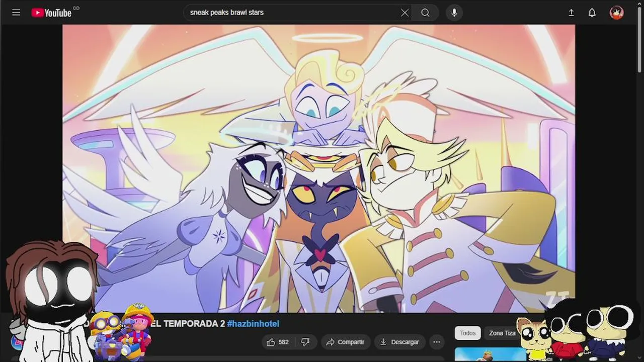The image size is (644, 362).
Task: Click the video player frame
Action: (x=318, y=168)
